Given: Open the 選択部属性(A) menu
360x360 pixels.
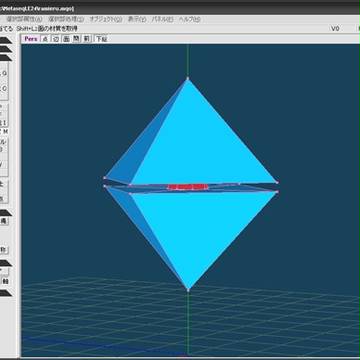Looking at the screenshot, I should tap(24, 20).
